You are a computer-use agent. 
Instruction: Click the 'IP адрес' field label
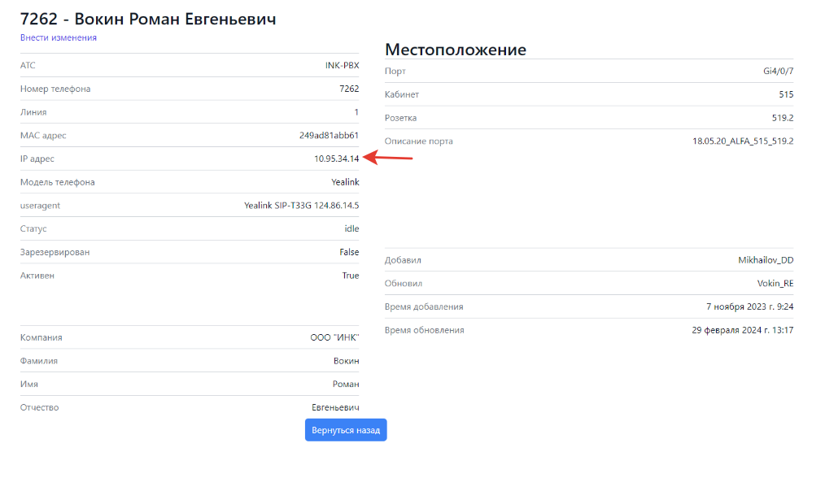coord(37,159)
